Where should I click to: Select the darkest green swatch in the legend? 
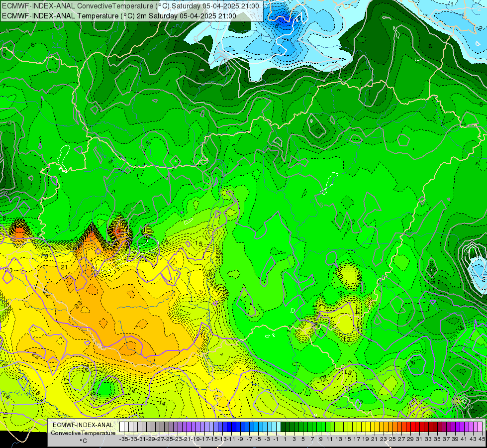click(x=283, y=427)
